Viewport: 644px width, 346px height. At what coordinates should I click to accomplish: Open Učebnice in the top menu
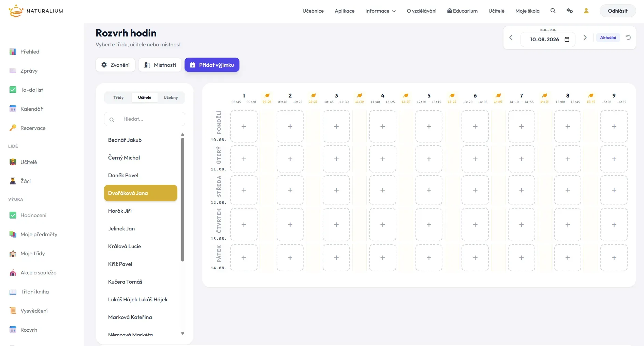point(313,11)
